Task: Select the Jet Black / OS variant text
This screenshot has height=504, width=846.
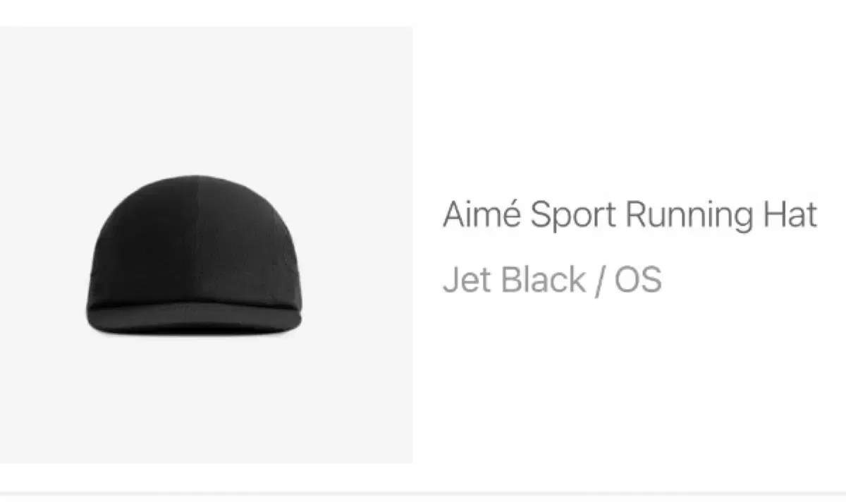Action: click(552, 280)
